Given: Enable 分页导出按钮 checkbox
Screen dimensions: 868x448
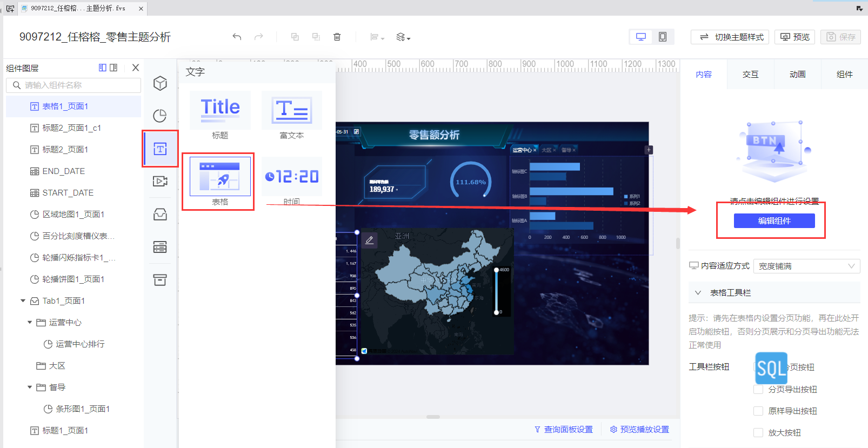Looking at the screenshot, I should 758,389.
